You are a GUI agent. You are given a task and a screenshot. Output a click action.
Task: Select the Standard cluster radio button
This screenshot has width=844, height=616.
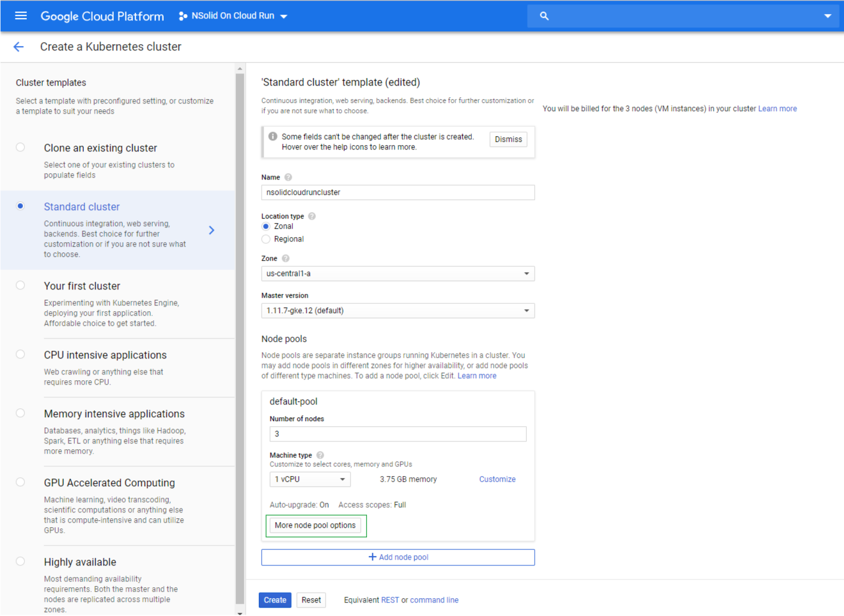point(20,206)
